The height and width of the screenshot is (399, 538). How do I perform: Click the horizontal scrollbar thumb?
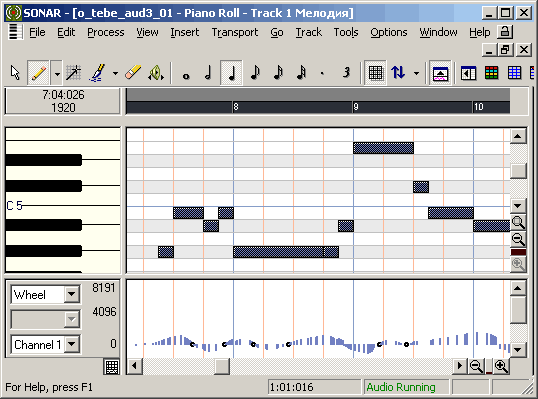[222, 366]
